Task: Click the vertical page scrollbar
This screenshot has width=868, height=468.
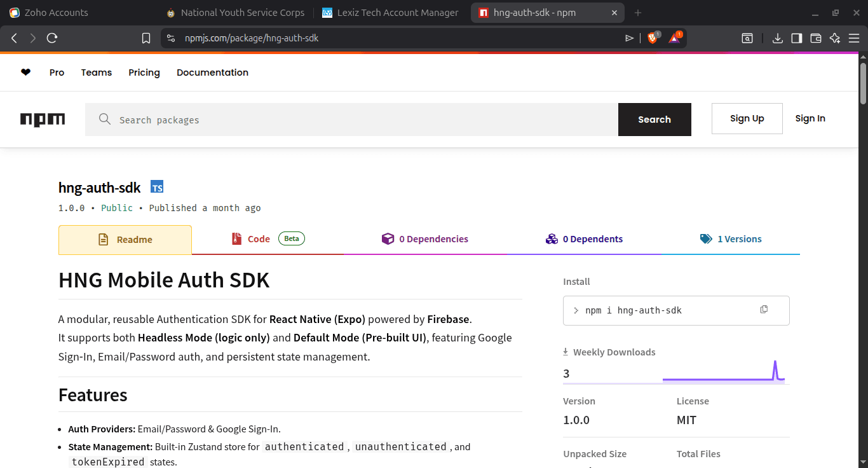Action: click(x=863, y=83)
